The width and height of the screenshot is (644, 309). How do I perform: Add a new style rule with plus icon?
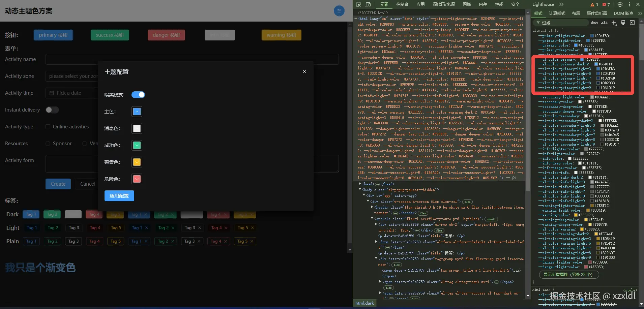pos(614,23)
